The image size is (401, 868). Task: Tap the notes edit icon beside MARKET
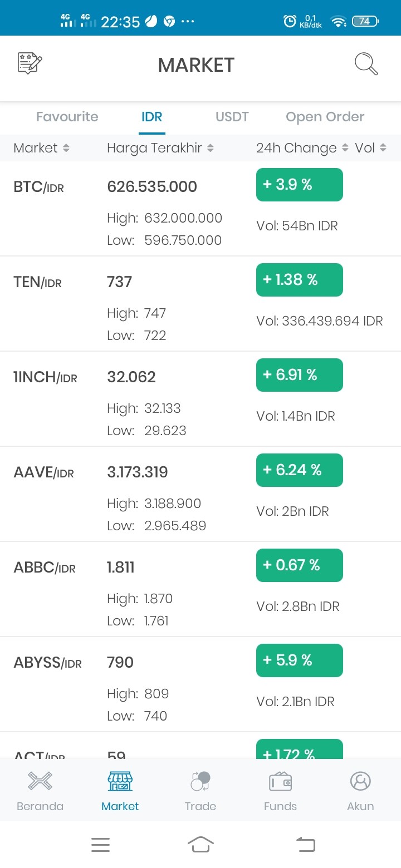point(30,63)
